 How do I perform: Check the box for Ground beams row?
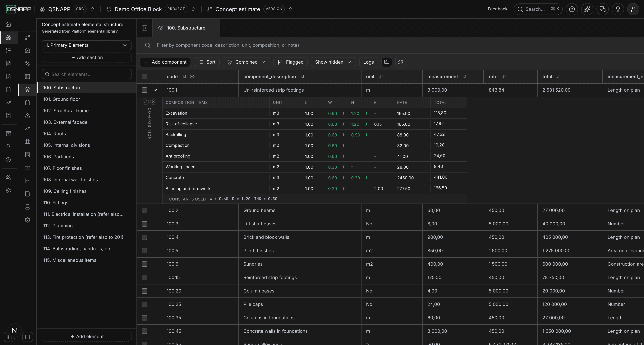145,210
